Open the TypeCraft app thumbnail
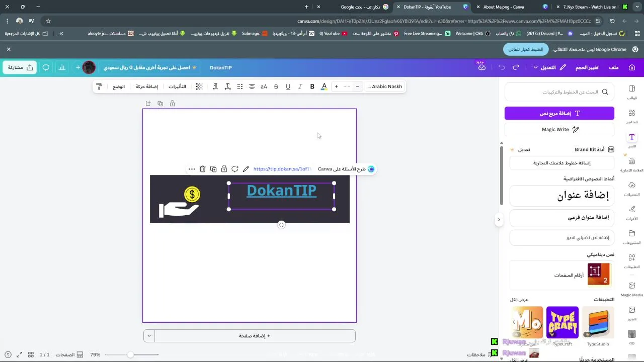Viewport: 644px width, 362px height. point(562,322)
